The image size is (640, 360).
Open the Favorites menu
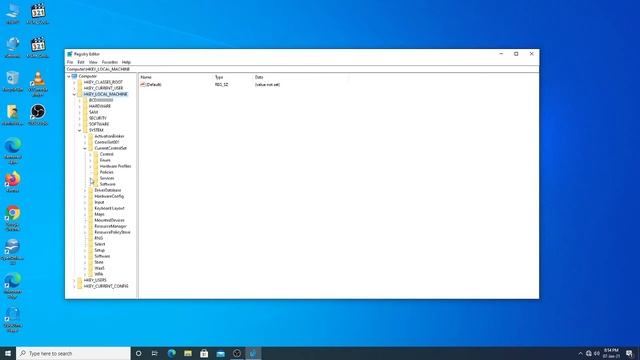point(110,62)
